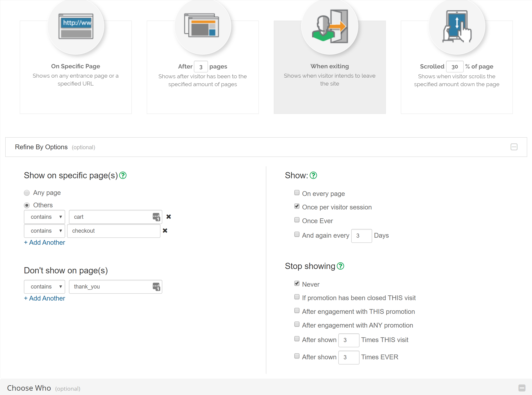Click Add Another under Don't show on pages
532x395 pixels.
pyautogui.click(x=44, y=298)
